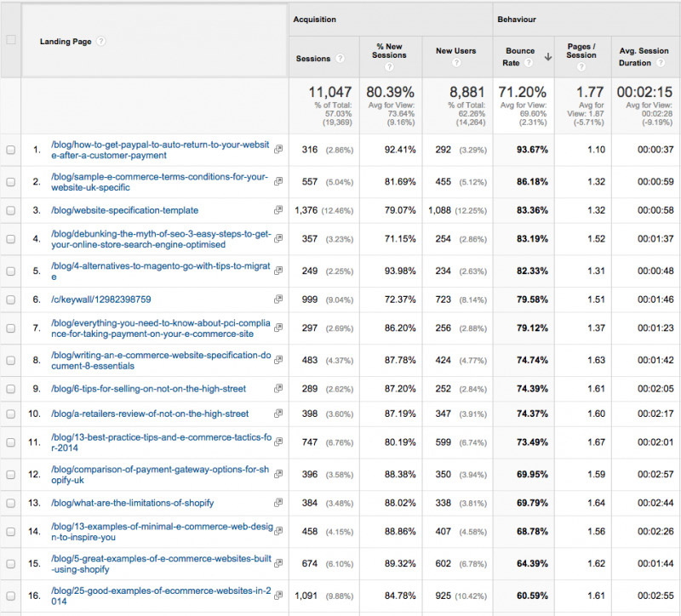Image resolution: width=681 pixels, height=616 pixels.
Task: Sort by Avg. Session Duration header
Action: (644, 56)
